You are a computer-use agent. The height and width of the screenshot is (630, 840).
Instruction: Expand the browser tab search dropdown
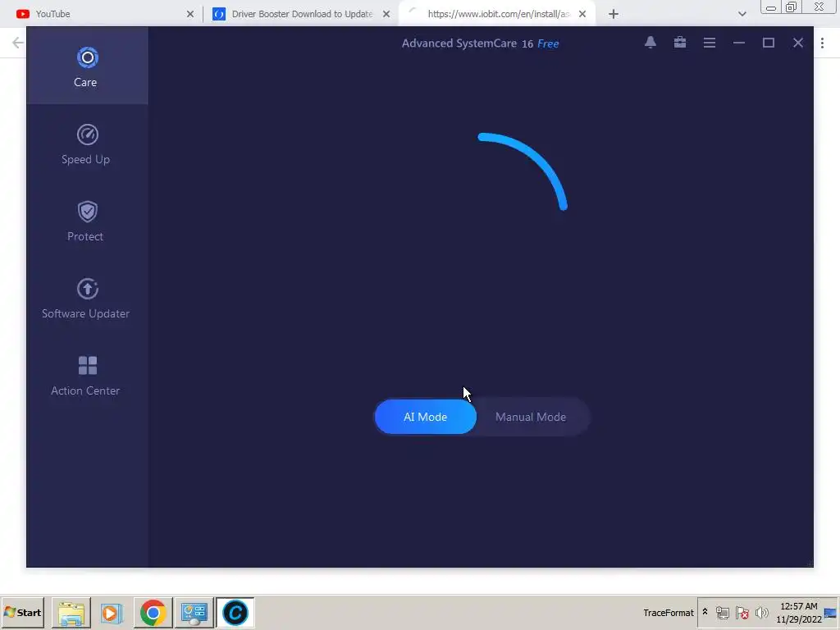742,14
